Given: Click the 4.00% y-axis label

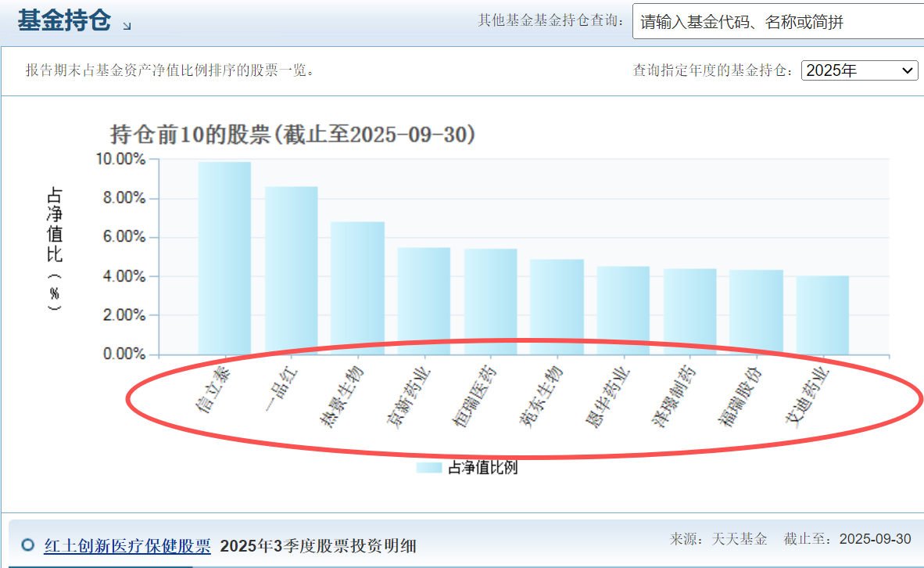Looking at the screenshot, I should [124, 276].
